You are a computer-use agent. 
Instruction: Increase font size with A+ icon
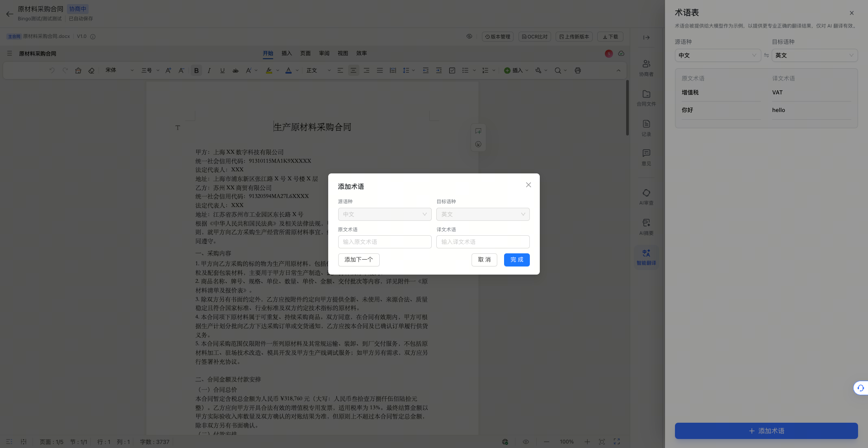[x=168, y=70]
